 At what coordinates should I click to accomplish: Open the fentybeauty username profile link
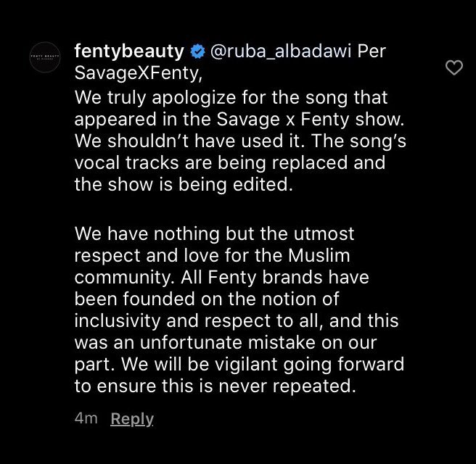point(129,51)
